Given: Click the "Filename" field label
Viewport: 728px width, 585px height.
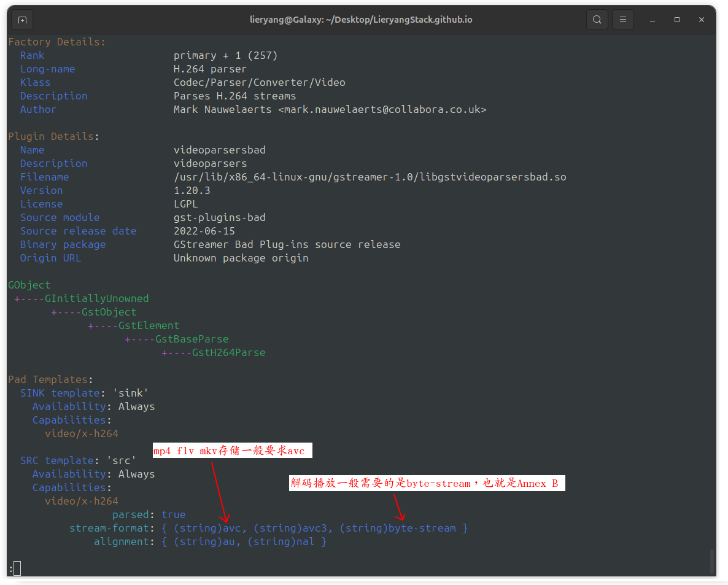Looking at the screenshot, I should (x=45, y=176).
